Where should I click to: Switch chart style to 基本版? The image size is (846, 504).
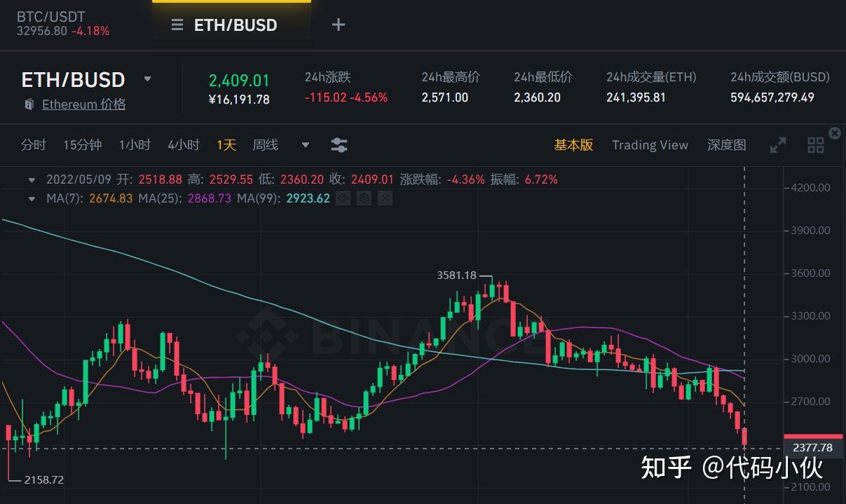(x=573, y=145)
